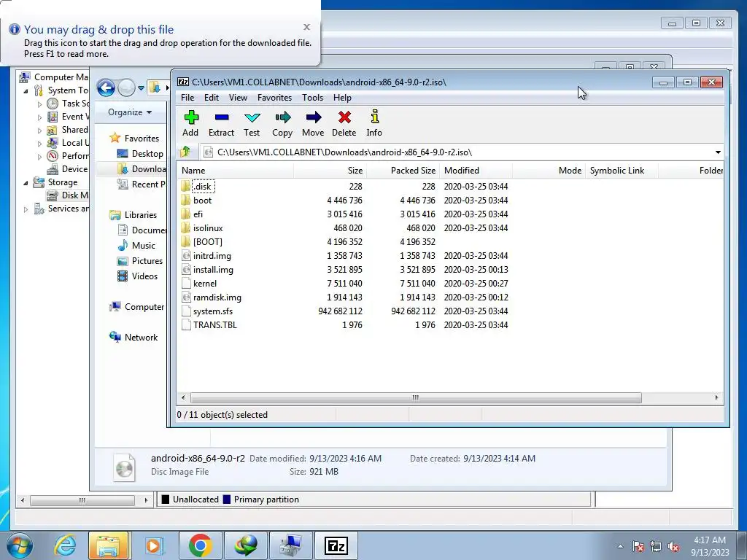Click the Info toolbar icon

coord(374,123)
